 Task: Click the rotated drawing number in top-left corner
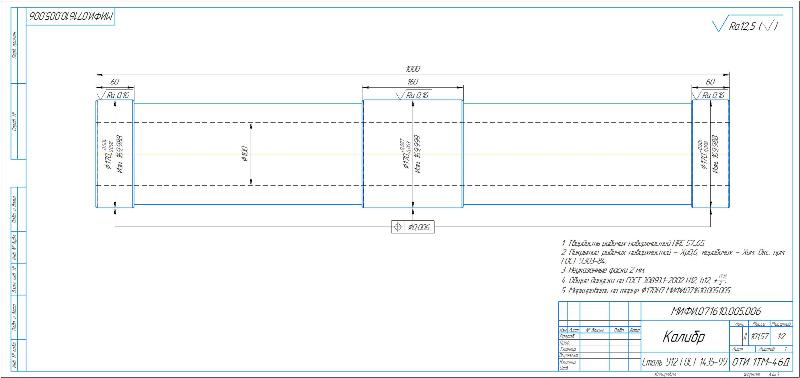coord(71,16)
